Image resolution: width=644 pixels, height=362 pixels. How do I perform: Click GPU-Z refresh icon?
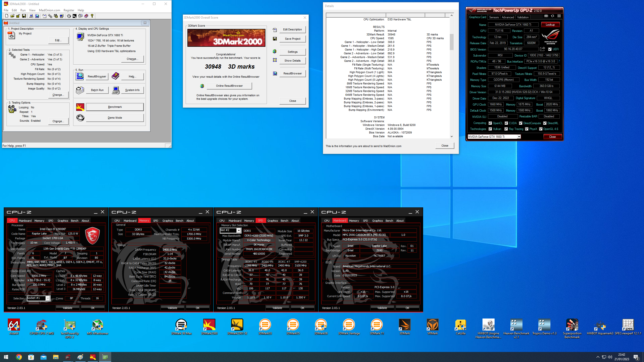tap(552, 16)
